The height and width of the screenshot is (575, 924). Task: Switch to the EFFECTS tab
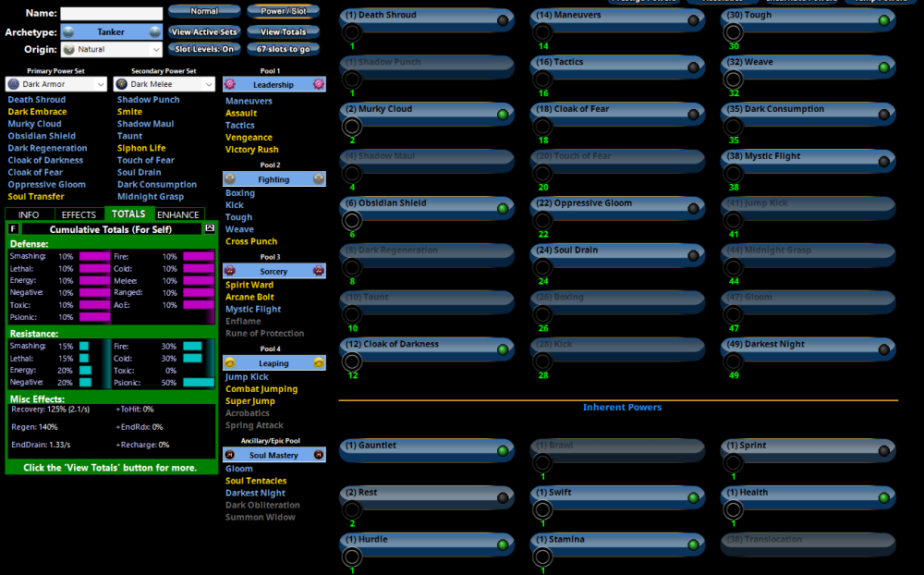tap(79, 214)
